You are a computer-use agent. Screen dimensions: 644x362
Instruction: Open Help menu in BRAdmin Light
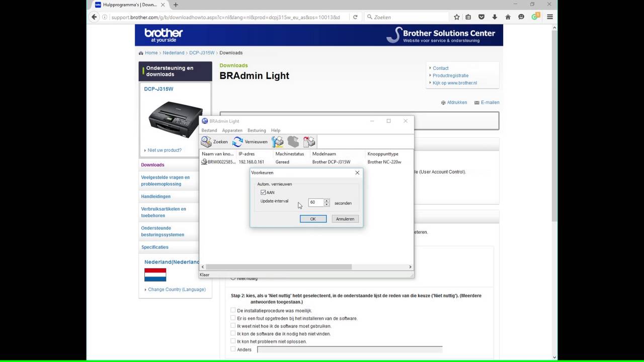[276, 130]
